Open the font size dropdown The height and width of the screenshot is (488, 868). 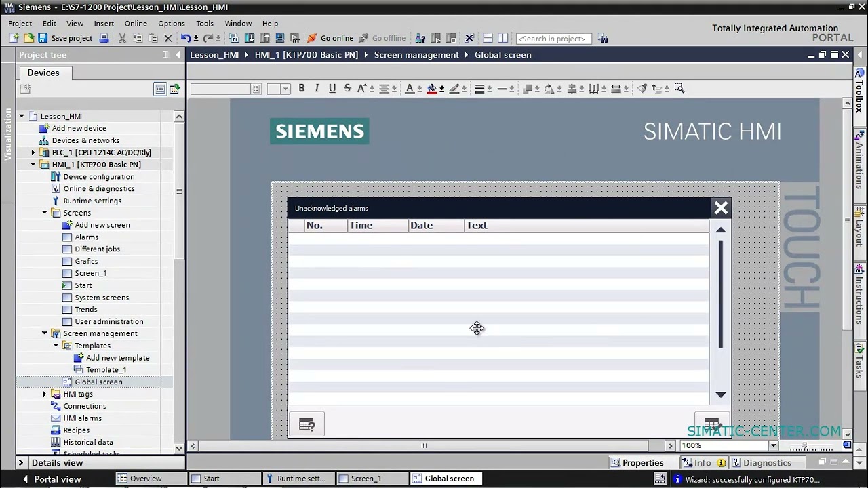pyautogui.click(x=285, y=89)
